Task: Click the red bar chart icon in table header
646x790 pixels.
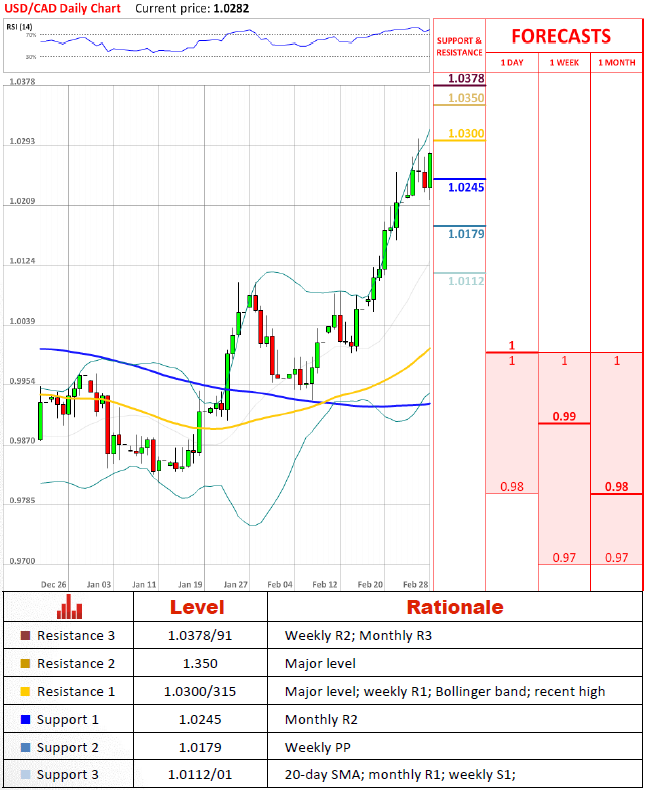Action: click(70, 607)
